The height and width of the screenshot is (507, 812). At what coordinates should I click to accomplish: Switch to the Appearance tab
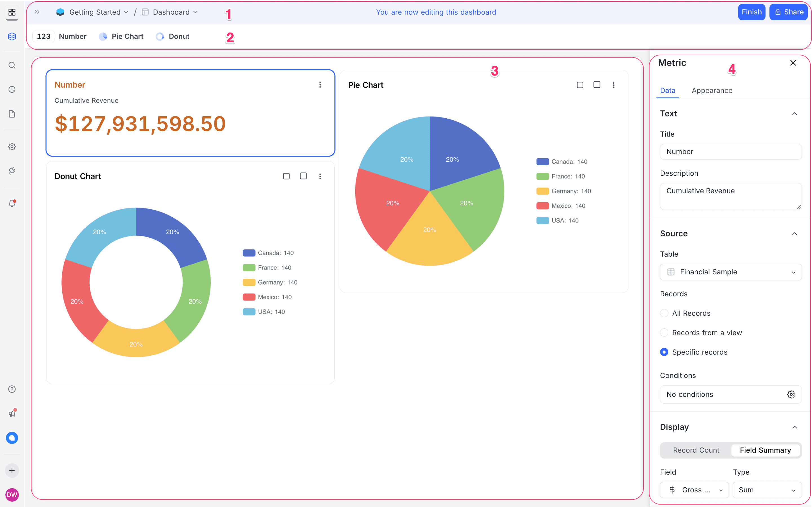point(712,90)
